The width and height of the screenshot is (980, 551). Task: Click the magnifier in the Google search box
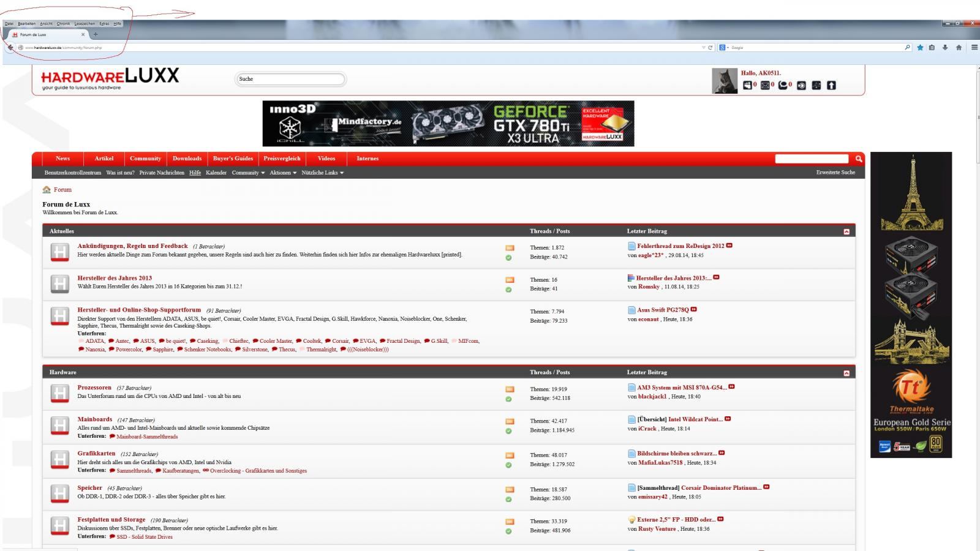point(908,47)
